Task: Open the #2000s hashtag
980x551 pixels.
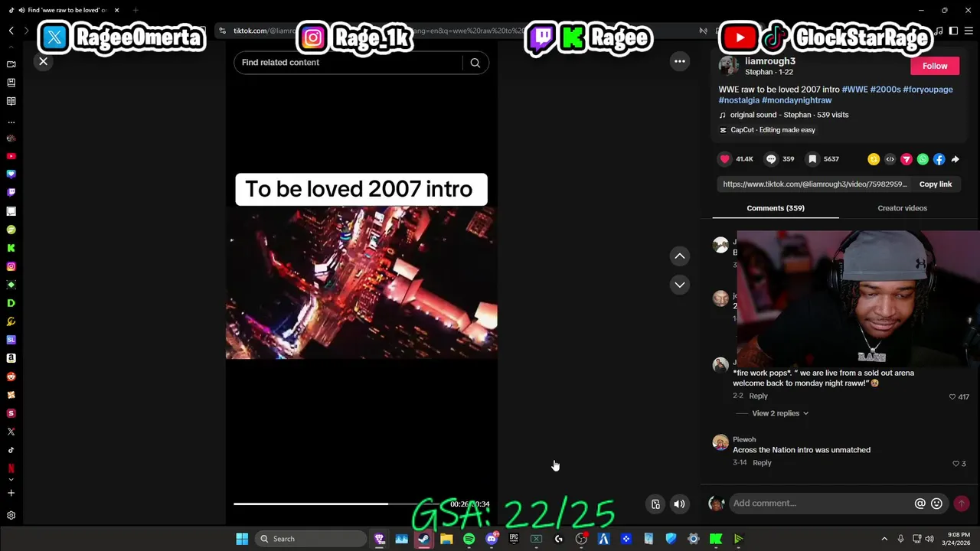Action: pos(885,90)
